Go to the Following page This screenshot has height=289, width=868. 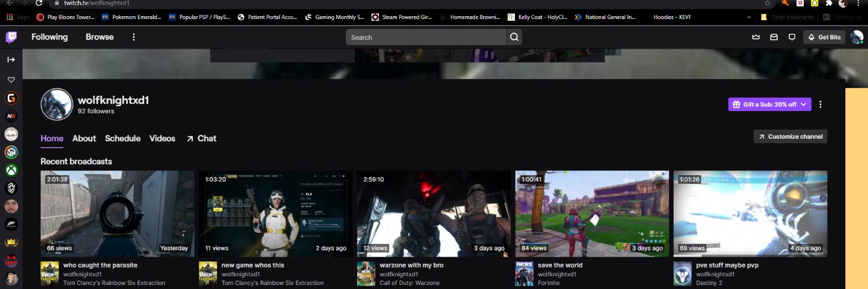(49, 37)
